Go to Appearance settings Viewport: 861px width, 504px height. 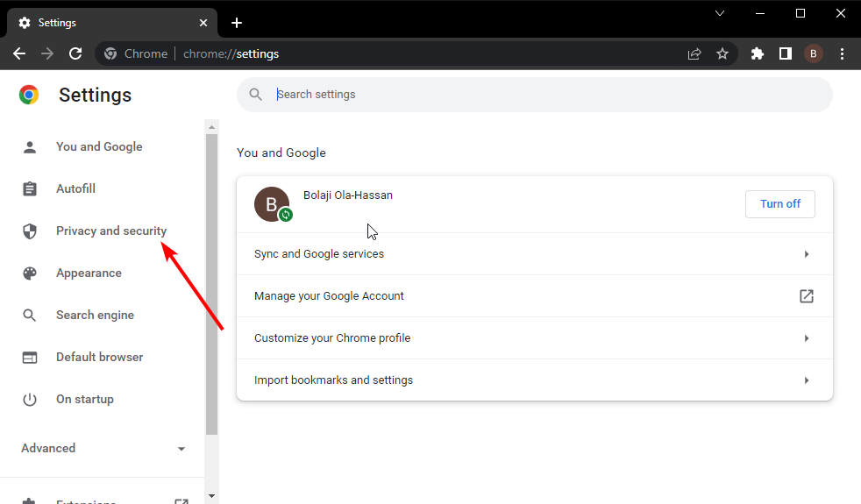[89, 273]
